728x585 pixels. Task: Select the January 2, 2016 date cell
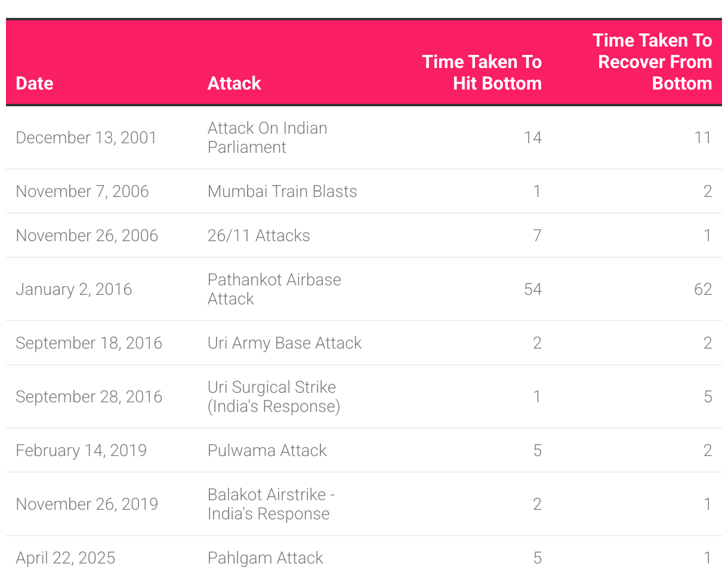[x=74, y=290]
